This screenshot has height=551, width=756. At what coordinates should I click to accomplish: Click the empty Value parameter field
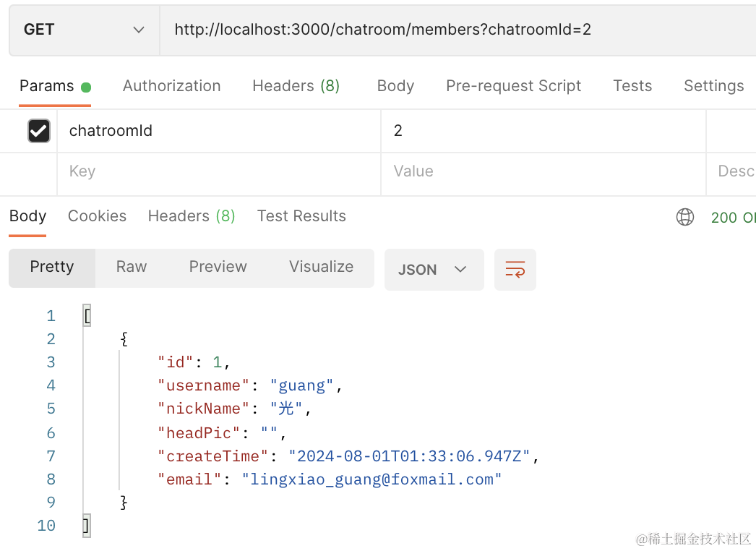point(542,171)
